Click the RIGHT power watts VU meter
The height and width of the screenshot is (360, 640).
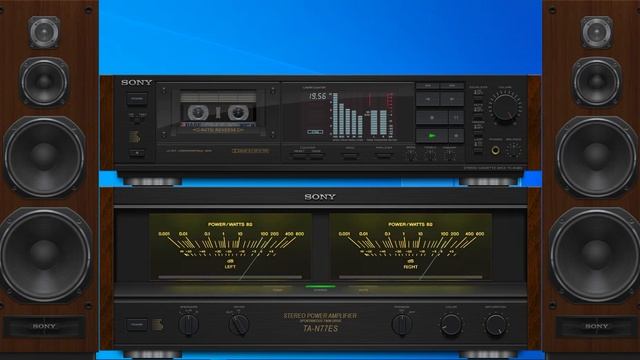[x=410, y=247]
